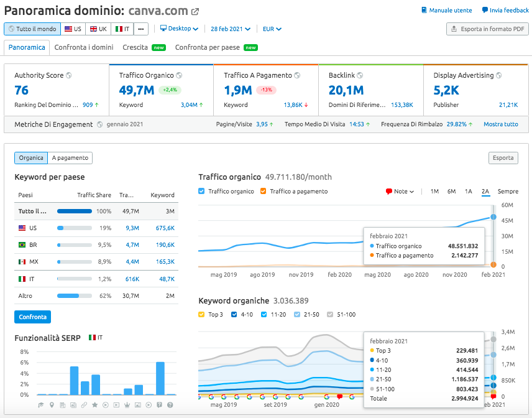Click the info icon beside Traffico A Pagamento
532x418 pixels.
click(297, 75)
